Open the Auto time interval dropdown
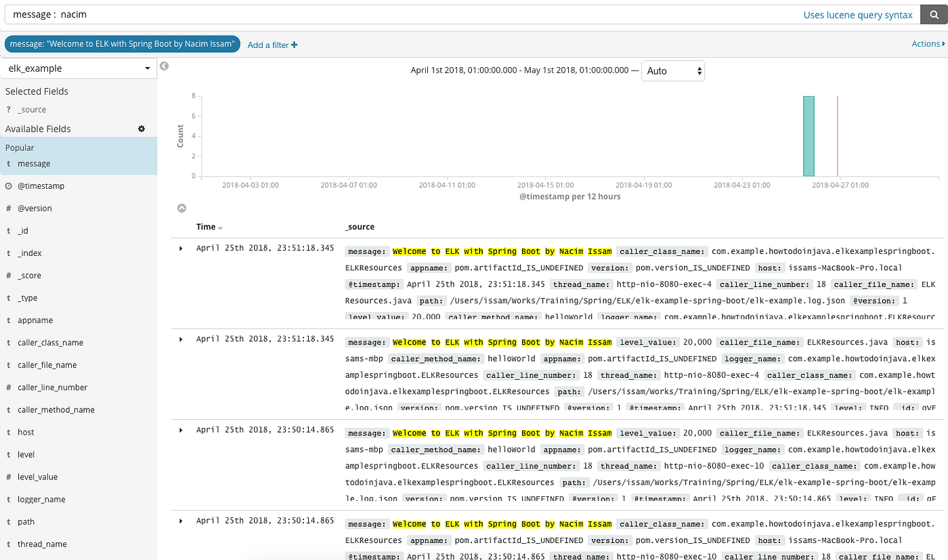This screenshot has width=948, height=560. point(673,70)
